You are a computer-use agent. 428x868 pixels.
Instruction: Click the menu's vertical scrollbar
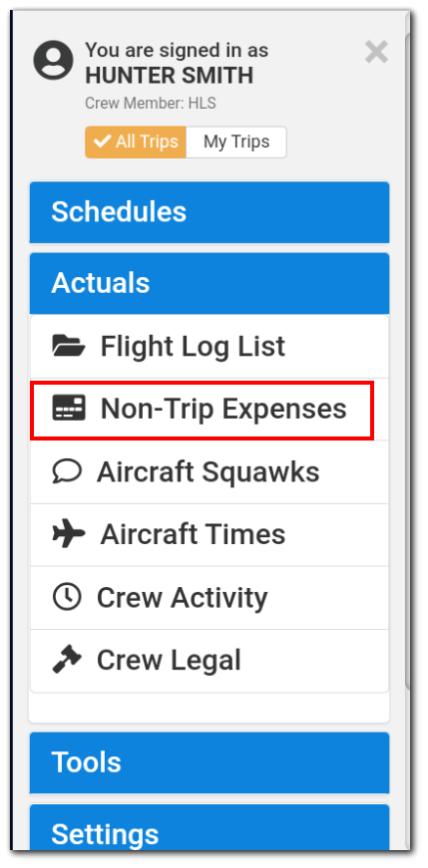pyautogui.click(x=407, y=360)
